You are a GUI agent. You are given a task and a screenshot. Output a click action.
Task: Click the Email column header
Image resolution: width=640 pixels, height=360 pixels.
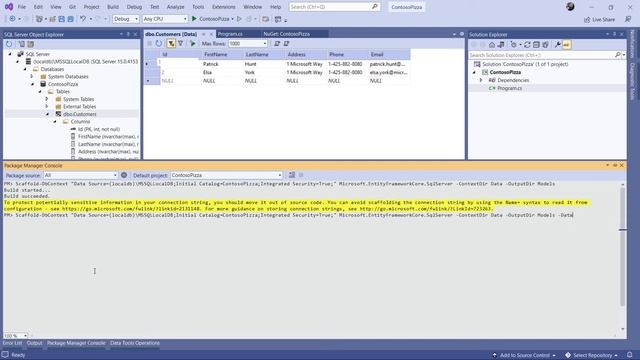(x=389, y=54)
